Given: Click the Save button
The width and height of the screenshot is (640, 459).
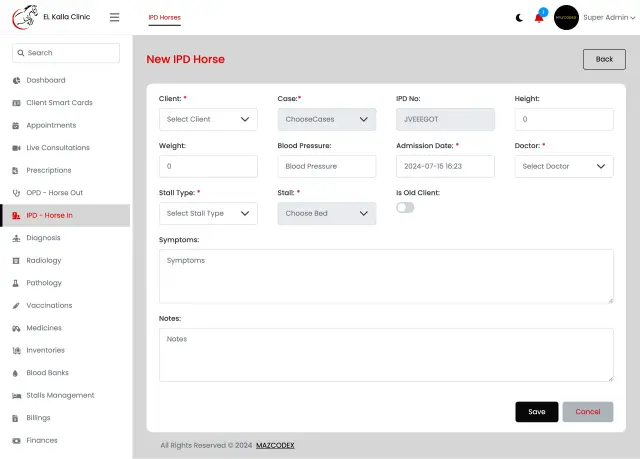Looking at the screenshot, I should pyautogui.click(x=537, y=412).
